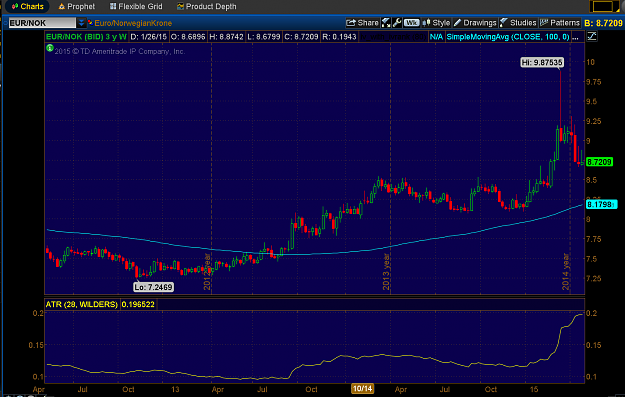The width and height of the screenshot is (625, 397).
Task: Click the H: 8.8742 high value
Action: (226, 37)
